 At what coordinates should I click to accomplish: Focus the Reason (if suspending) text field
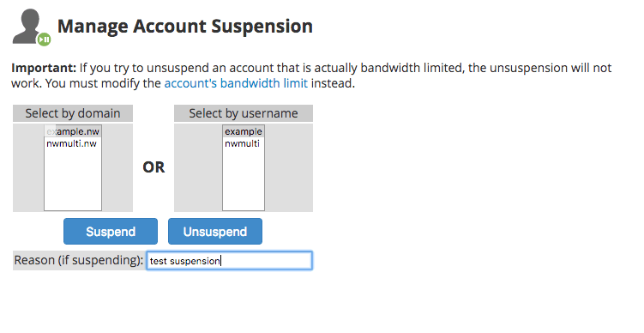[230, 261]
